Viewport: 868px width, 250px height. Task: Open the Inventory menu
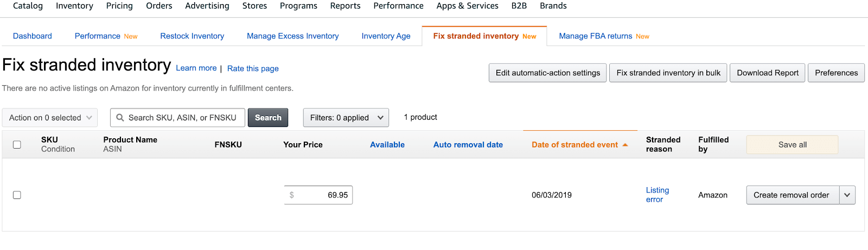[74, 6]
